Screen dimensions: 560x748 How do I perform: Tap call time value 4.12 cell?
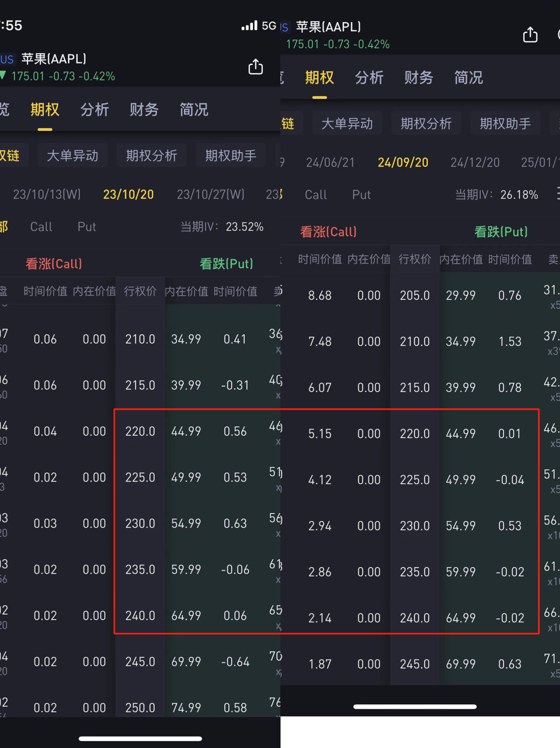pyautogui.click(x=320, y=480)
